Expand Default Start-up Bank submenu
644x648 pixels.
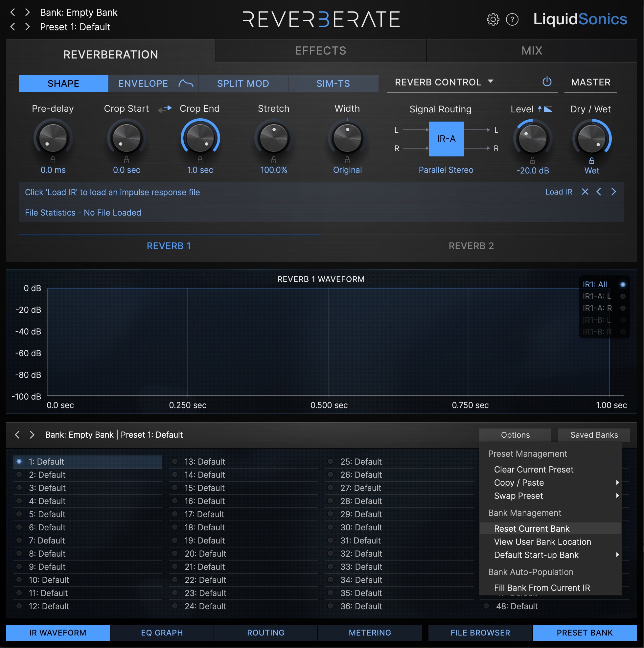coord(550,555)
